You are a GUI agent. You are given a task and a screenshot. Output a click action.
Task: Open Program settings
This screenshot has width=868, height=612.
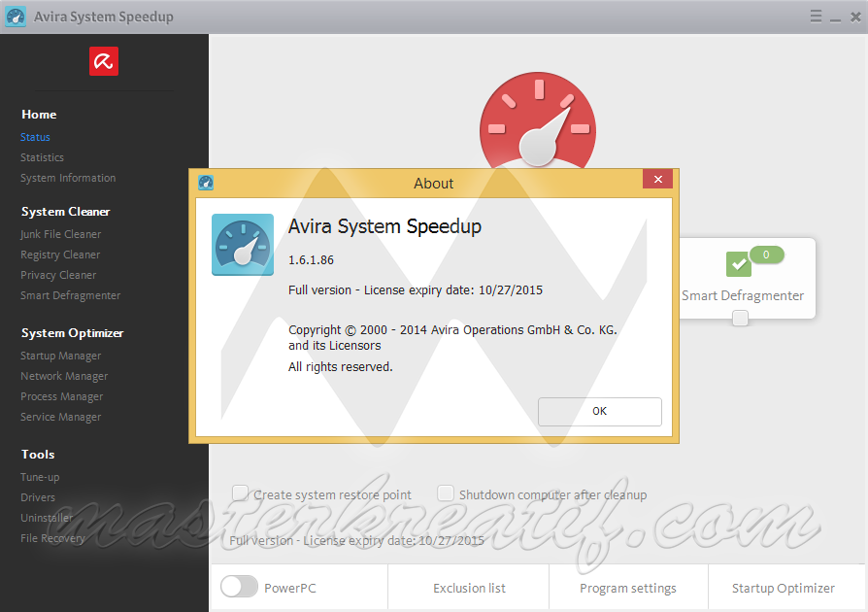[628, 588]
